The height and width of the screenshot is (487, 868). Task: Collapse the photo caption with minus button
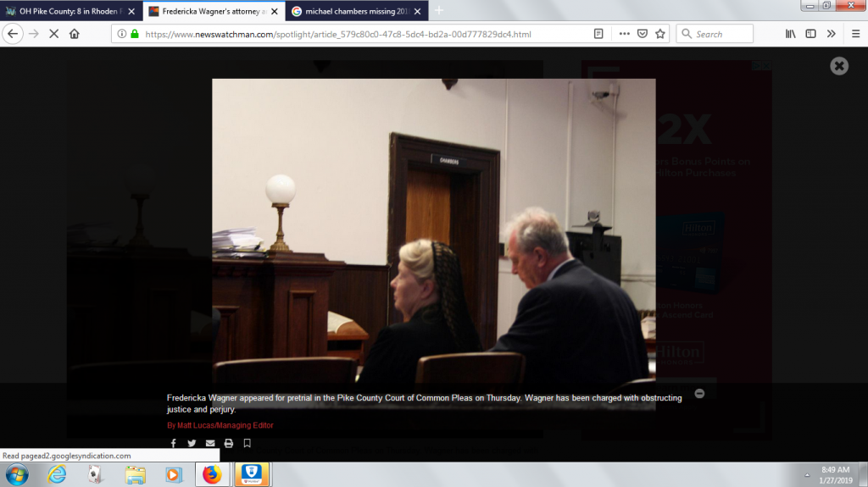pyautogui.click(x=699, y=393)
